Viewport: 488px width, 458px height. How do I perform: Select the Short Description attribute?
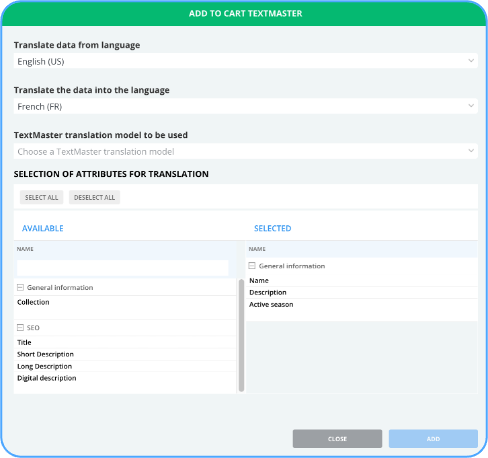[45, 354]
